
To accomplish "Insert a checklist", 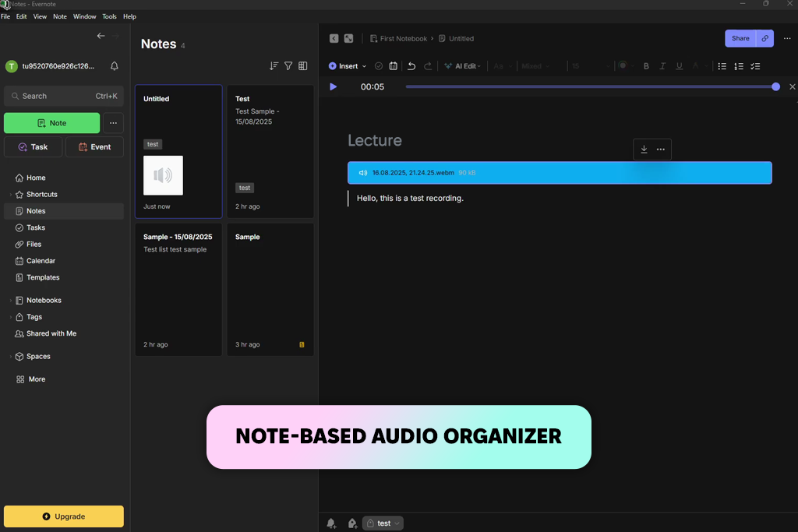I will 755,66.
